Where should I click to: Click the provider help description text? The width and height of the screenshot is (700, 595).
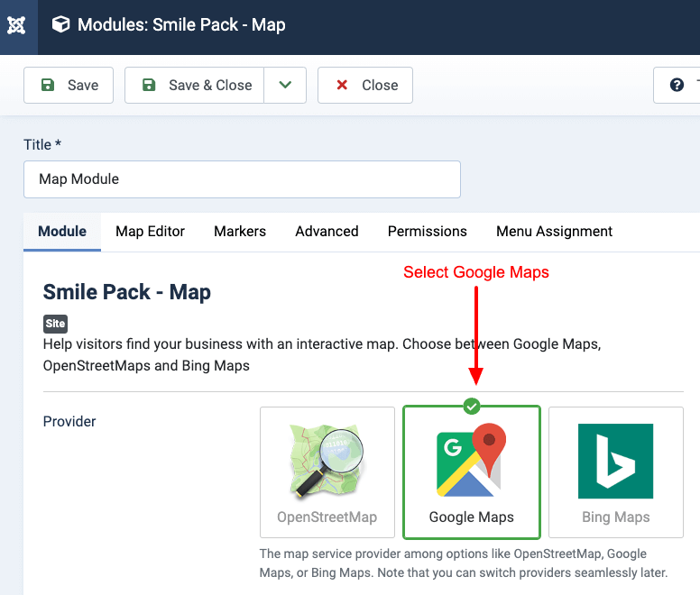coord(464,563)
